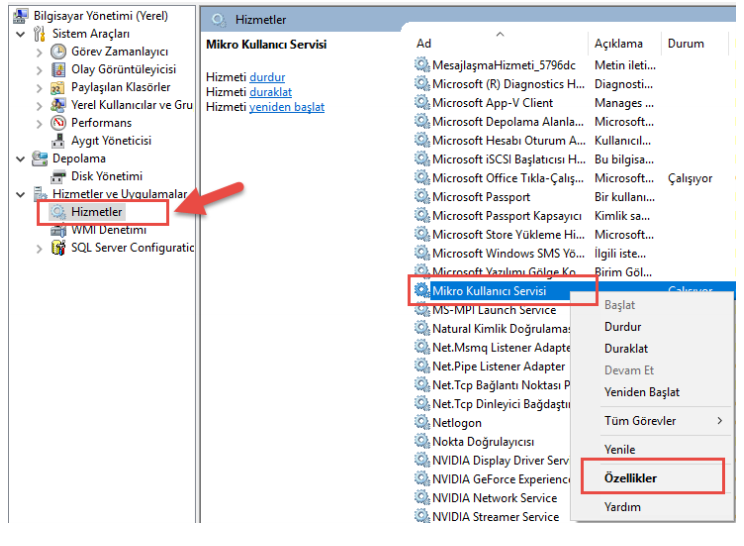
Task: Select Hizmetler in the left tree
Action: tap(97, 212)
